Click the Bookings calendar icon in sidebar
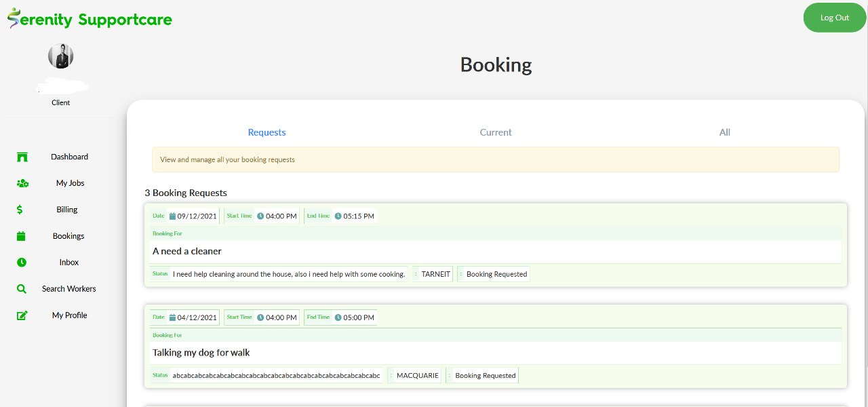The width and height of the screenshot is (868, 407). click(21, 236)
